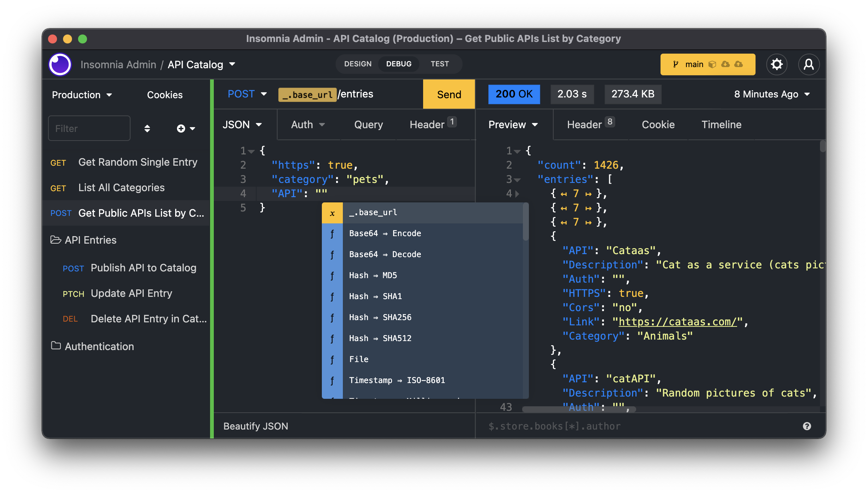Select the DEBUG mode toggle
The image size is (868, 494).
pos(399,64)
